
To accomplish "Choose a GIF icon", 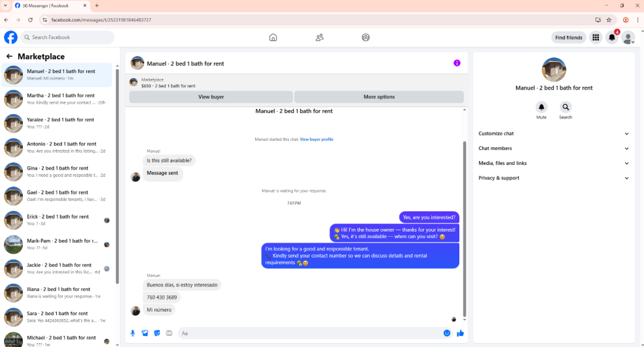I will tap(169, 333).
